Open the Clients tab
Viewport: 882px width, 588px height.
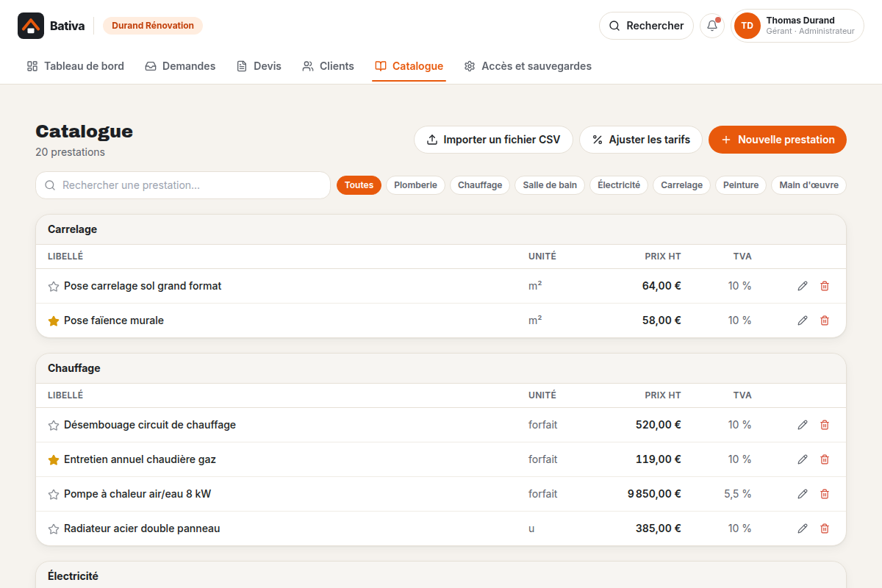click(329, 66)
